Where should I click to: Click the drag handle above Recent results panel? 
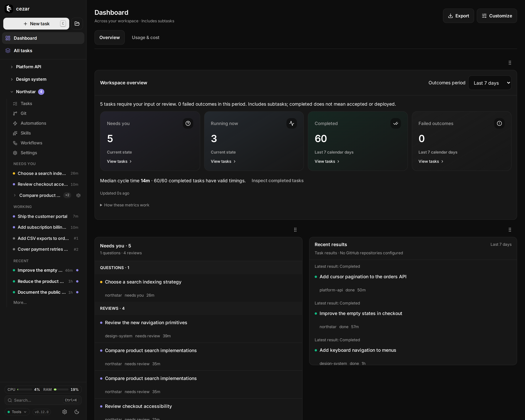click(510, 230)
